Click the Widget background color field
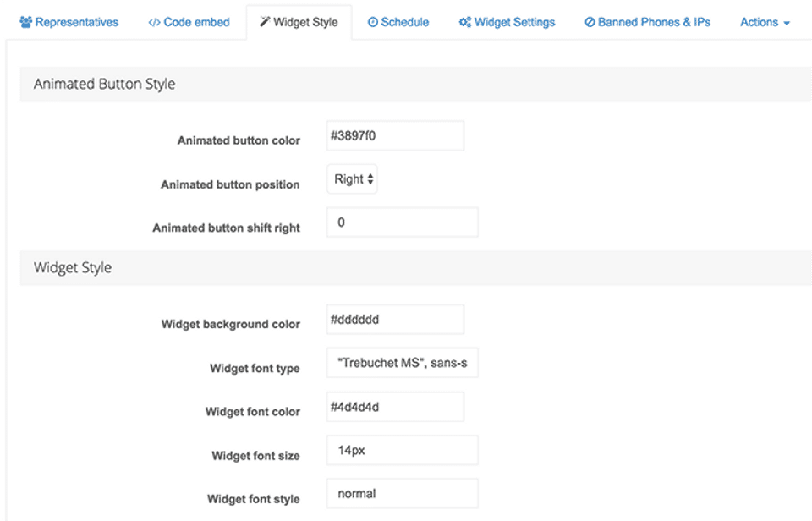 point(395,319)
